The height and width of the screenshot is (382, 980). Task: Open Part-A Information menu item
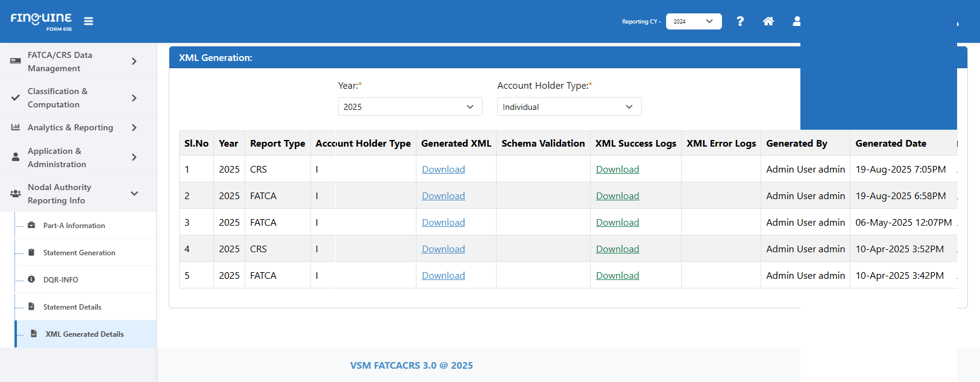coord(74,226)
